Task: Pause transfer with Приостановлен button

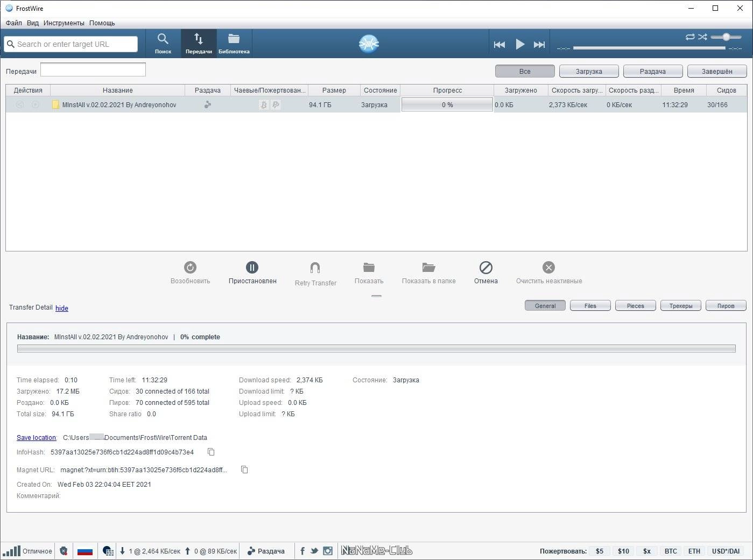Action: click(252, 272)
